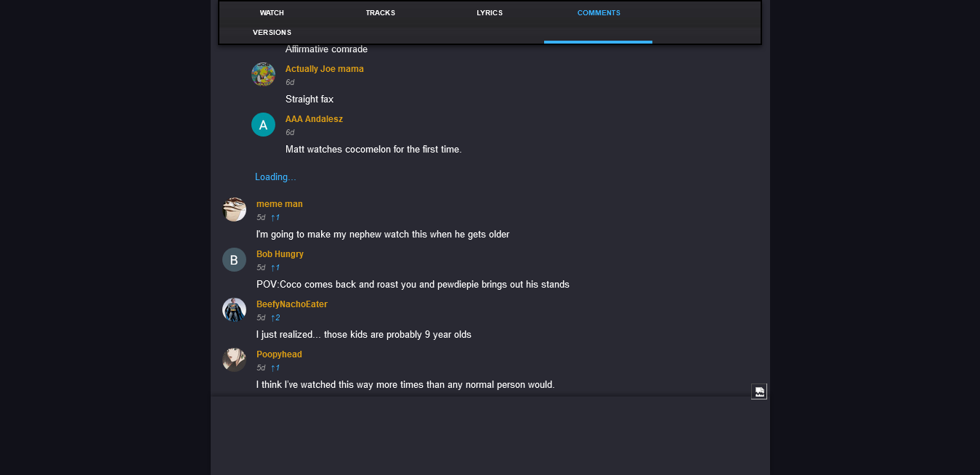Open meme man's username link
This screenshot has width=980, height=475.
(280, 204)
